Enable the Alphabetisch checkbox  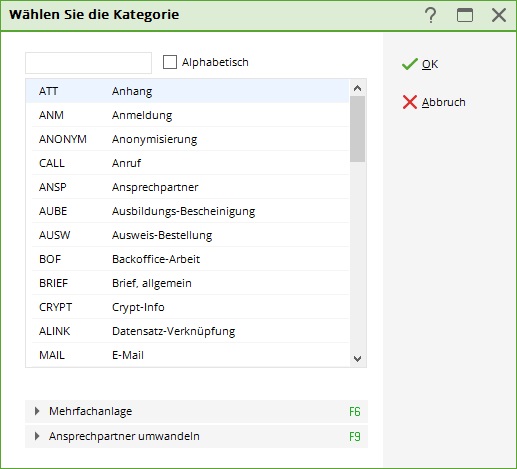coord(170,62)
